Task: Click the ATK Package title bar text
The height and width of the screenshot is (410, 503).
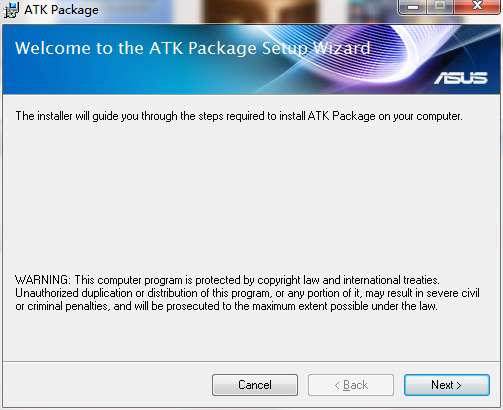Action: click(x=61, y=10)
